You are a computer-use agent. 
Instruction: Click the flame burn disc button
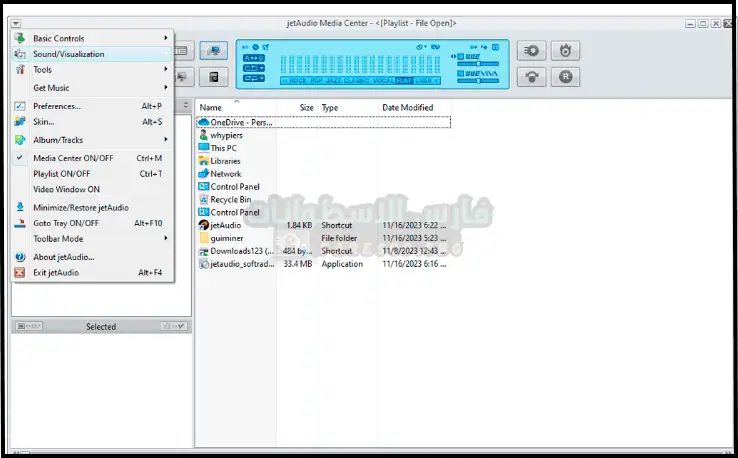click(565, 50)
